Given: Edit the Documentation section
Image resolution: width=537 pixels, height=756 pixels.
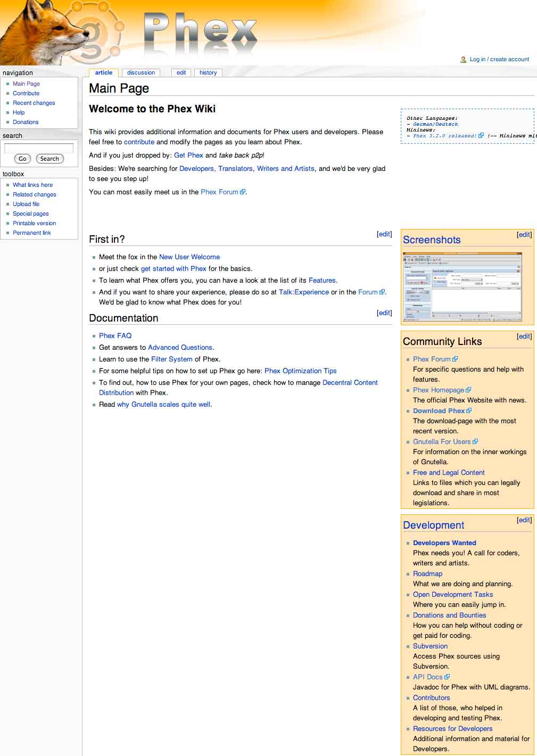Looking at the screenshot, I should click(384, 313).
